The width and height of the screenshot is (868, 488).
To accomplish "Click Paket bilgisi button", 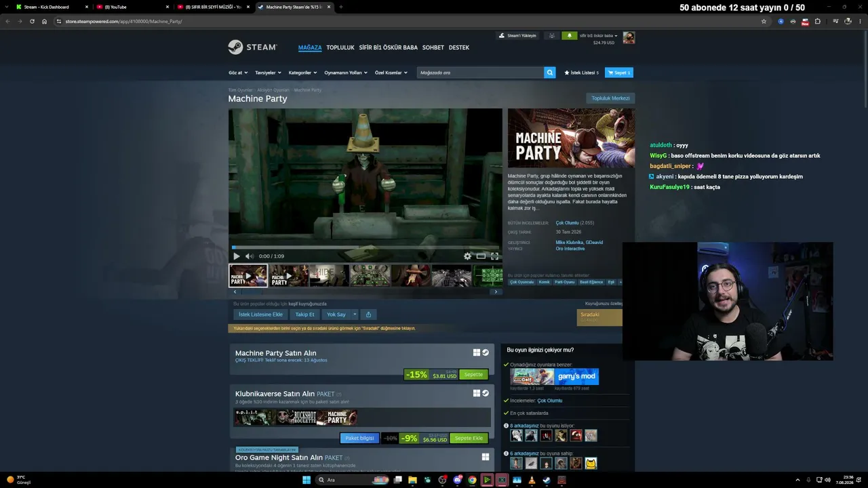I will [x=359, y=439].
